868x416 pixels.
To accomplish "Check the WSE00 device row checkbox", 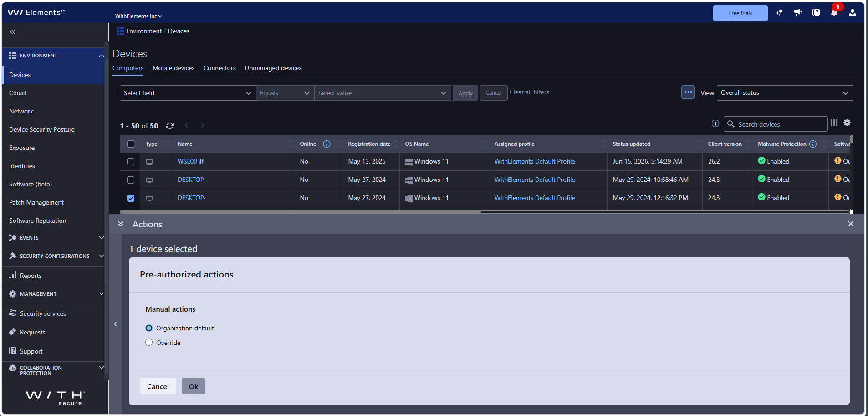I will tap(131, 162).
